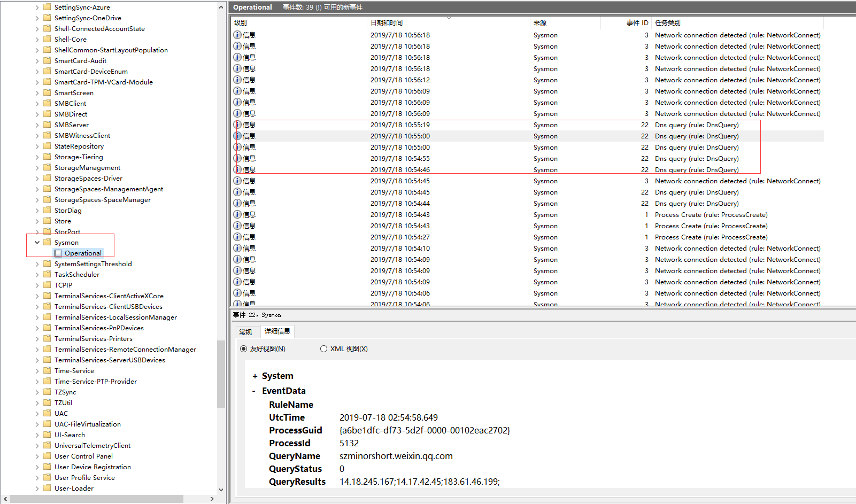Click the QueryName value szminorshort.weixin.qq.com
Viewport: 856px width, 504px height.
pyautogui.click(x=396, y=456)
